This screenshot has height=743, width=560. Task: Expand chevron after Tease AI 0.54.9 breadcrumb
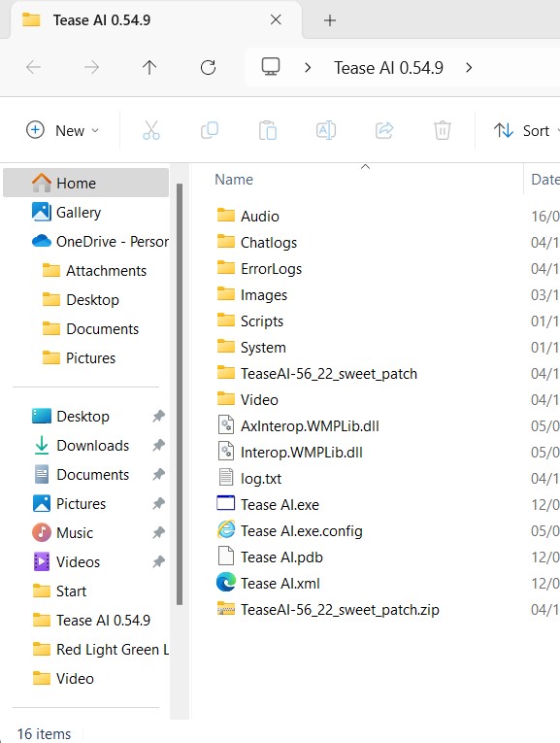pyautogui.click(x=469, y=68)
